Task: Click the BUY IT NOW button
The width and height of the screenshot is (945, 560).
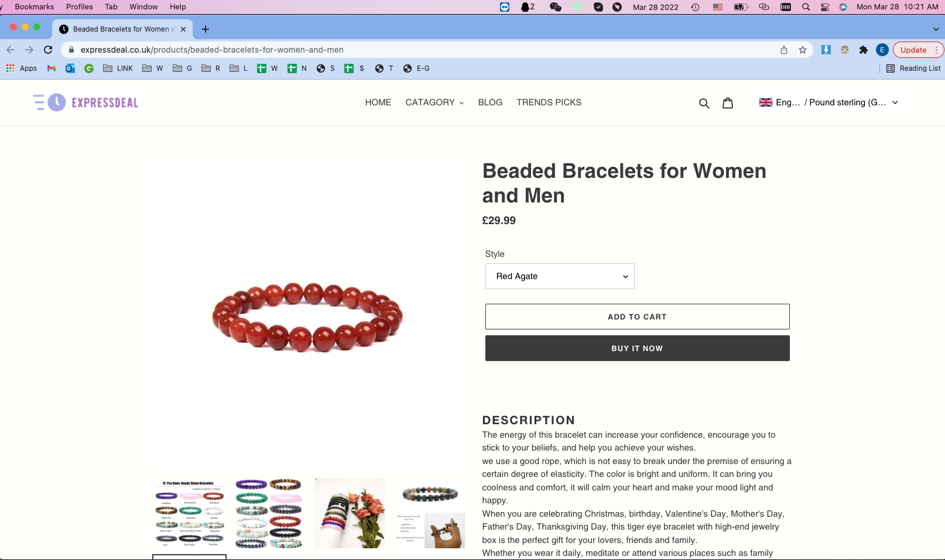Action: (637, 348)
